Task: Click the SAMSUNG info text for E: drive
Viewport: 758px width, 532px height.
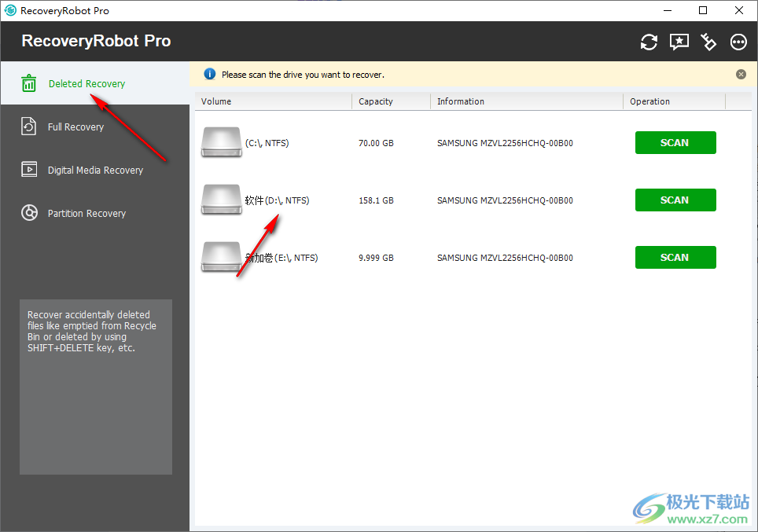Action: (x=505, y=258)
